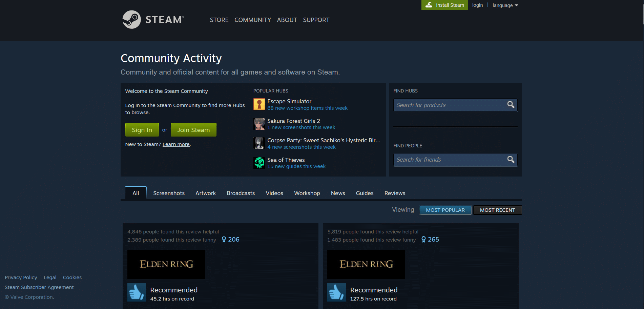Click the login link
Viewport: 644px width, 309px height.
click(477, 5)
